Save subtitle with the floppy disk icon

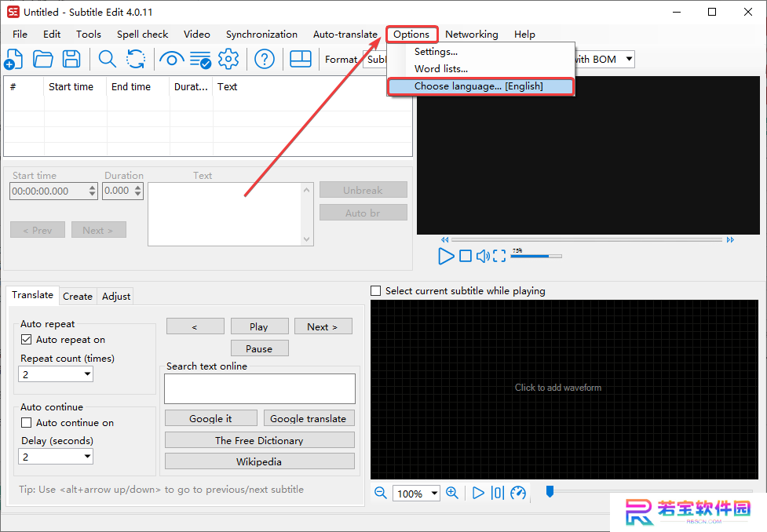pyautogui.click(x=71, y=59)
